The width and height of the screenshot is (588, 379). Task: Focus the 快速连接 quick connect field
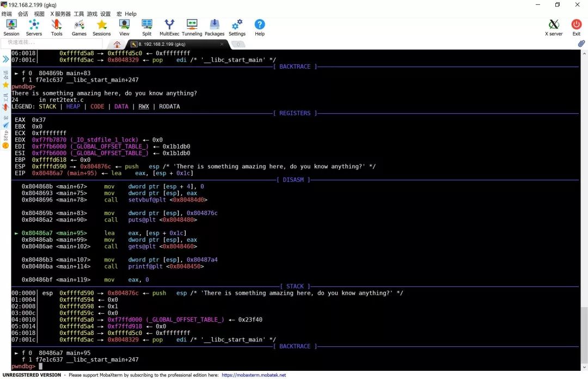pyautogui.click(x=52, y=42)
